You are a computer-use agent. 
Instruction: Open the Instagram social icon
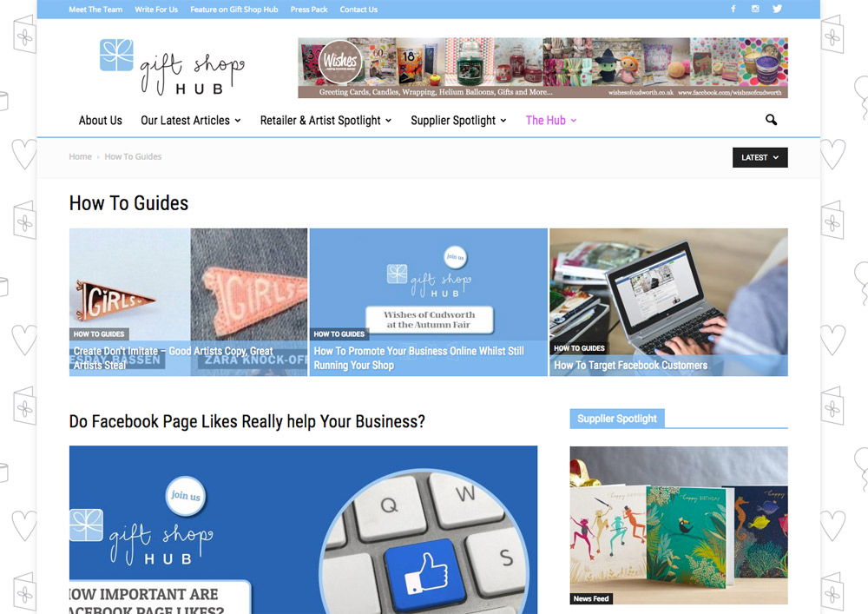(x=755, y=9)
